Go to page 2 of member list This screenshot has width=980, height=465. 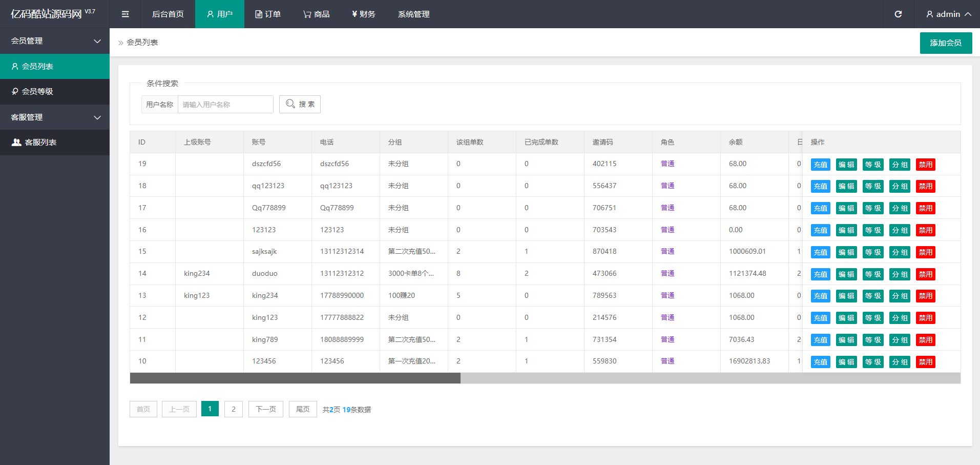(234, 409)
